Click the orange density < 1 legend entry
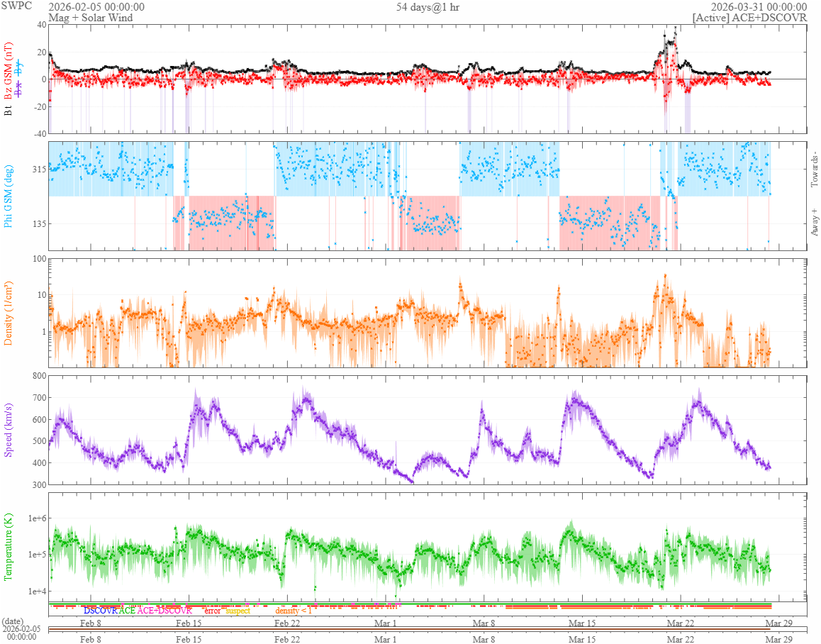Image resolution: width=821 pixels, height=644 pixels. point(293,611)
